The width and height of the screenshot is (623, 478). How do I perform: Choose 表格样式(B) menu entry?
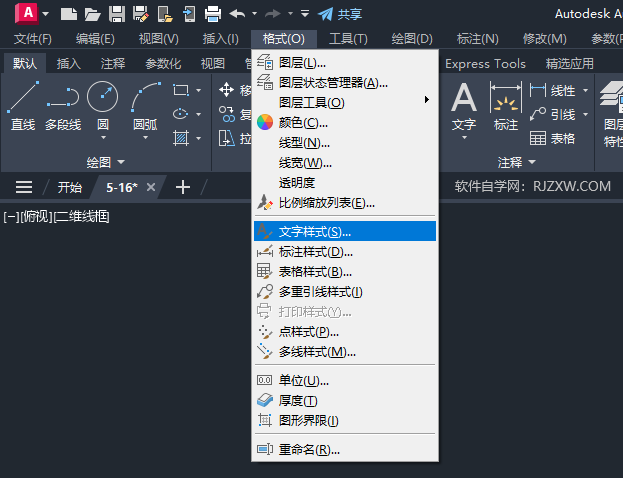pos(345,271)
